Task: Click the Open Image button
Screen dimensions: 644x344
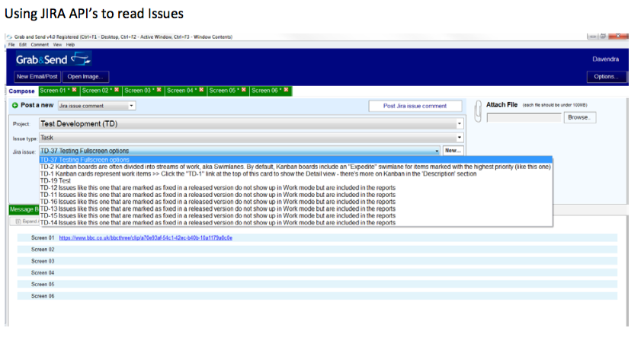Action: (x=85, y=77)
